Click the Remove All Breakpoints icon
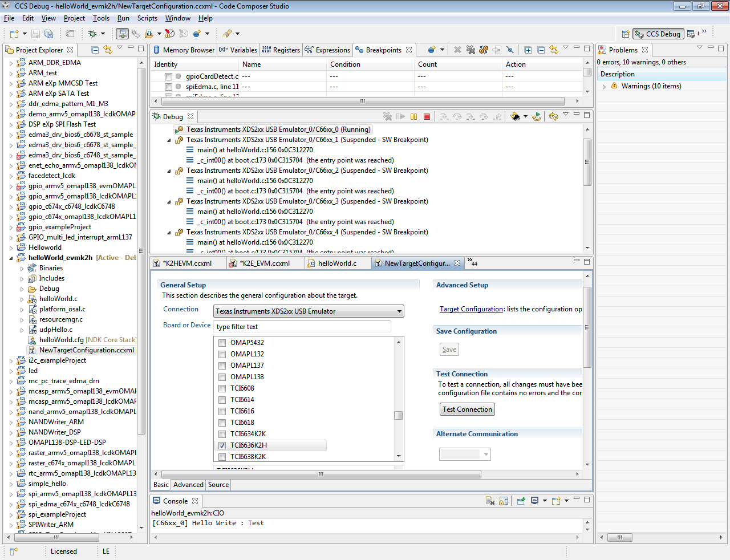The width and height of the screenshot is (730, 560). click(471, 50)
